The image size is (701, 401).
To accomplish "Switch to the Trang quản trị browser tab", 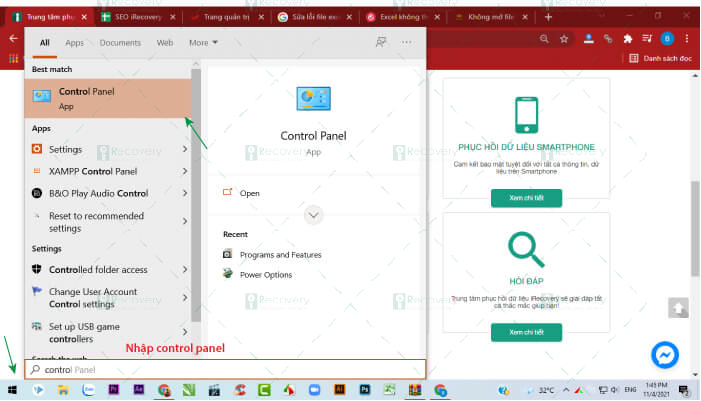I will [x=227, y=17].
